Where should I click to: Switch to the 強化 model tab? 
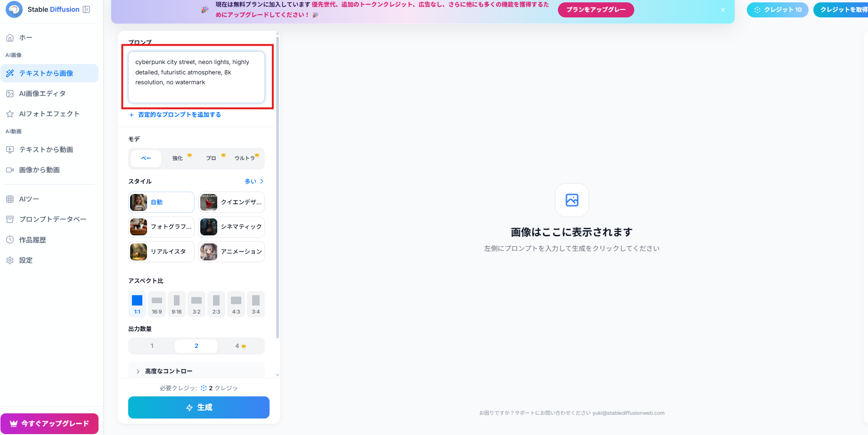click(178, 159)
